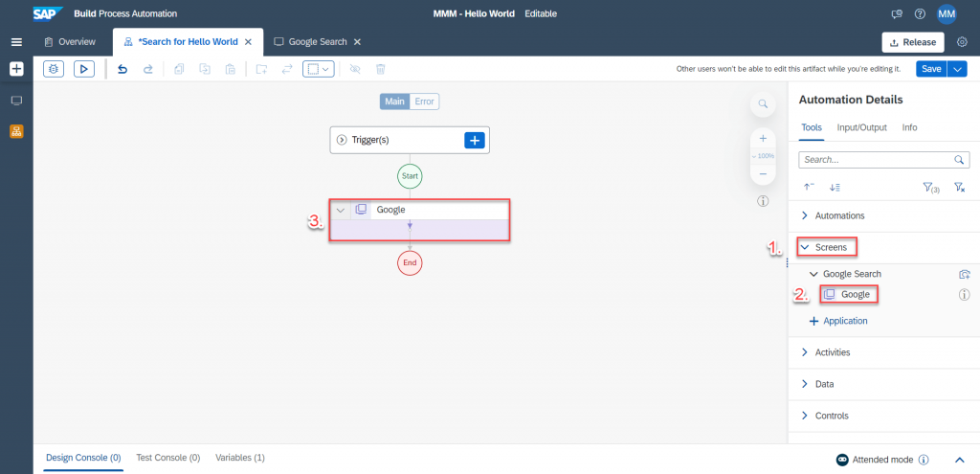Click the Google screen info icon

[964, 295]
